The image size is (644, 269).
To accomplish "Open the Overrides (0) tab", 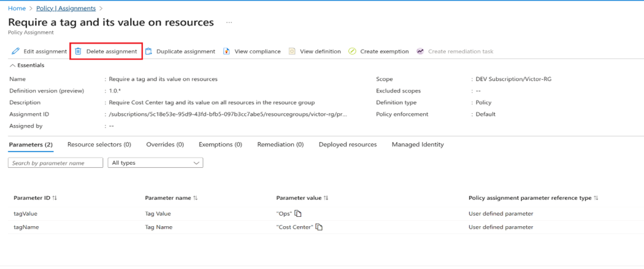I will [165, 145].
